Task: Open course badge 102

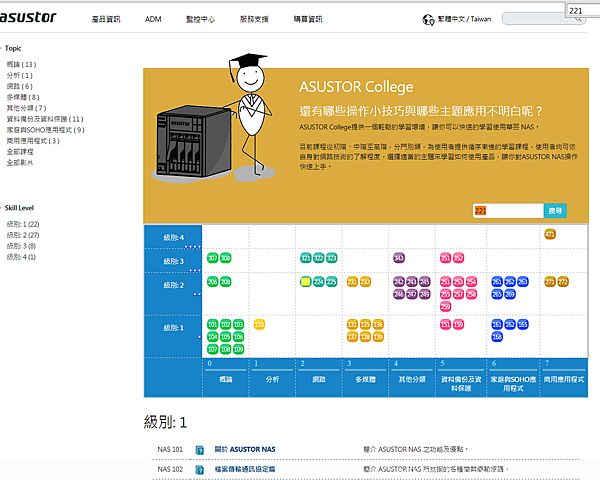Action: click(225, 325)
